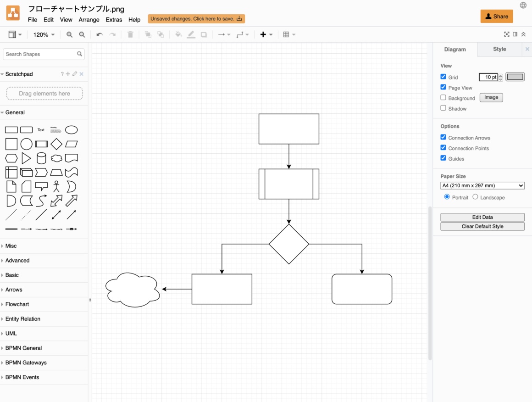Image resolution: width=532 pixels, height=402 pixels.
Task: Open the 120% zoom level dropdown
Action: (x=44, y=34)
